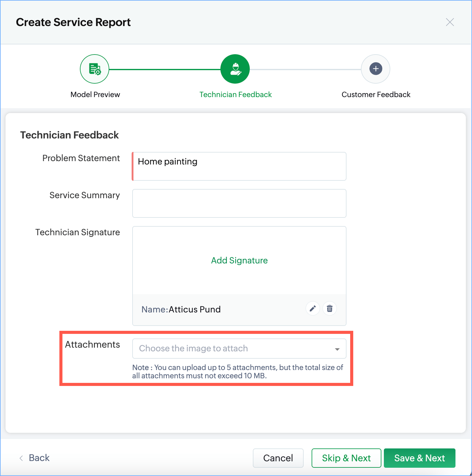Click the Attachments field label
Screen dimensions: 472x476
[92, 345]
